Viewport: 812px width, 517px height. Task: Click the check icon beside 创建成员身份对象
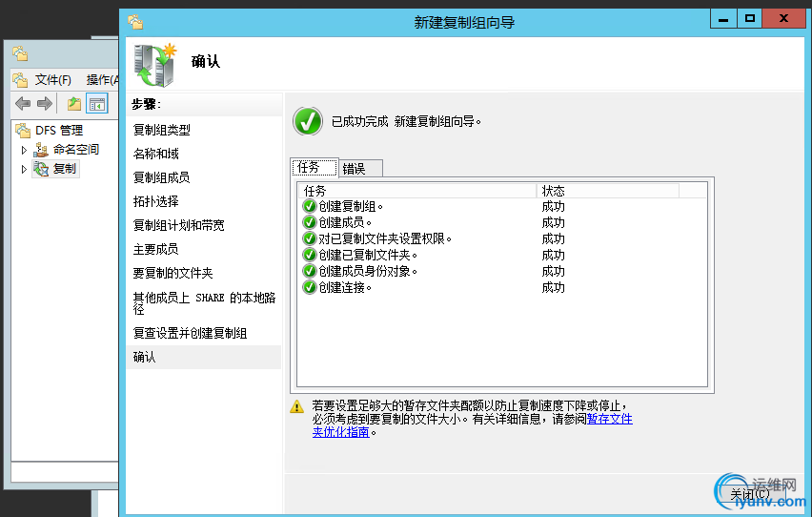pyautogui.click(x=309, y=271)
